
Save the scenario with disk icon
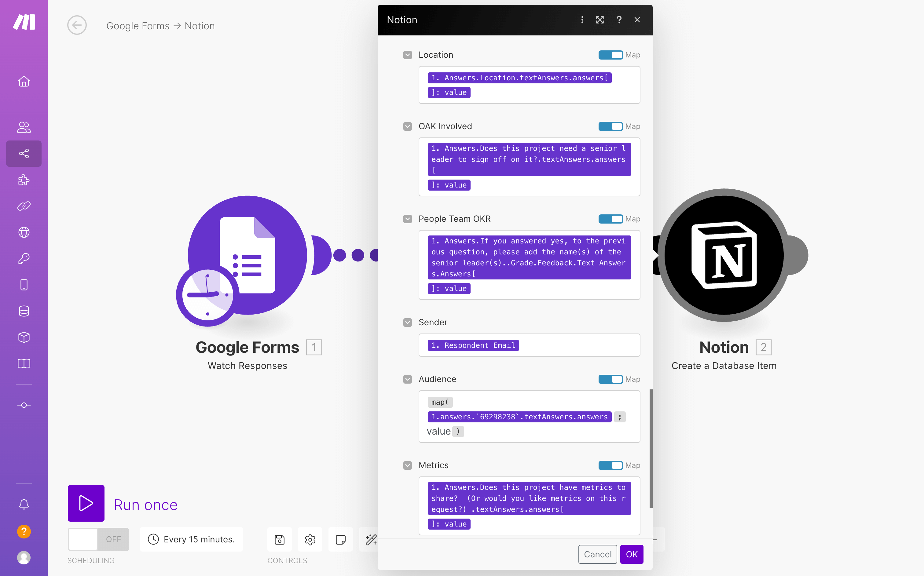(x=280, y=539)
